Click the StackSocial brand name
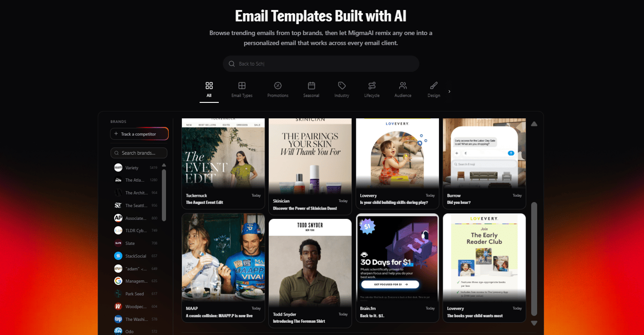The image size is (644, 335). pos(136,256)
